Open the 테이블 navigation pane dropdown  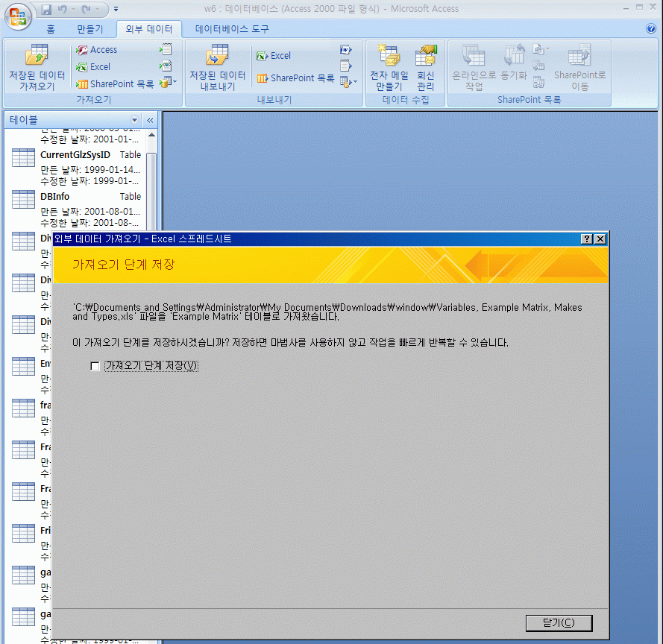tap(135, 120)
